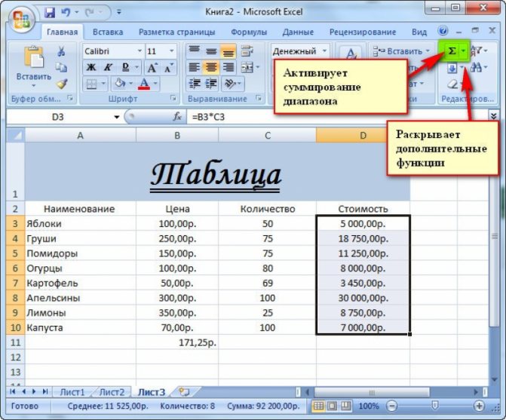
Task: Click the Fill down arrow icon
Action: (x=452, y=67)
